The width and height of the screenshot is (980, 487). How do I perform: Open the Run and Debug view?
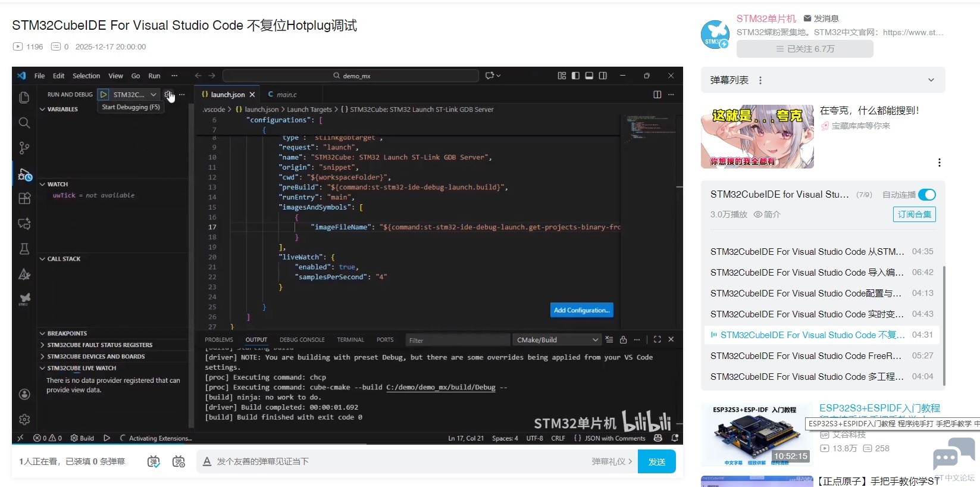[24, 174]
